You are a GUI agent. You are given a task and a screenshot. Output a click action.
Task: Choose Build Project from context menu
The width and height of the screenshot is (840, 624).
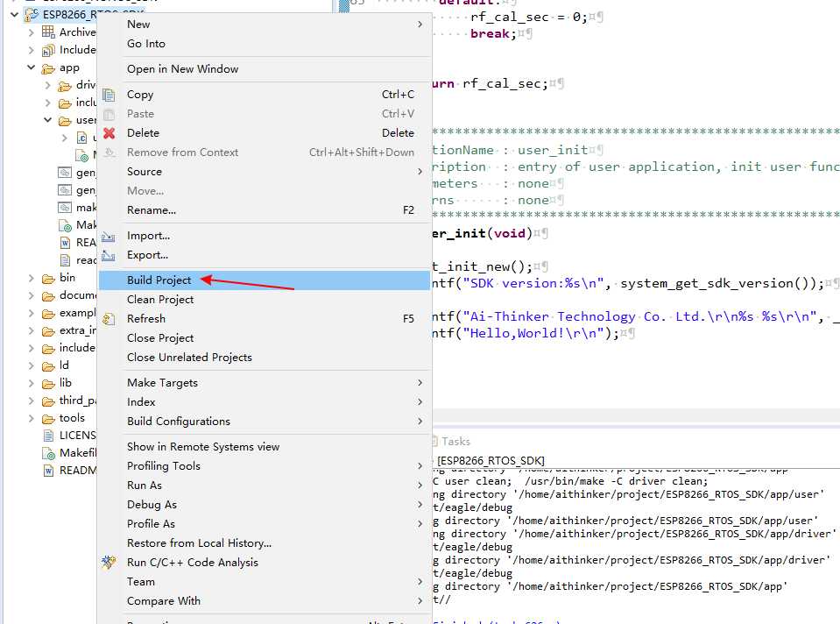[x=265, y=280]
